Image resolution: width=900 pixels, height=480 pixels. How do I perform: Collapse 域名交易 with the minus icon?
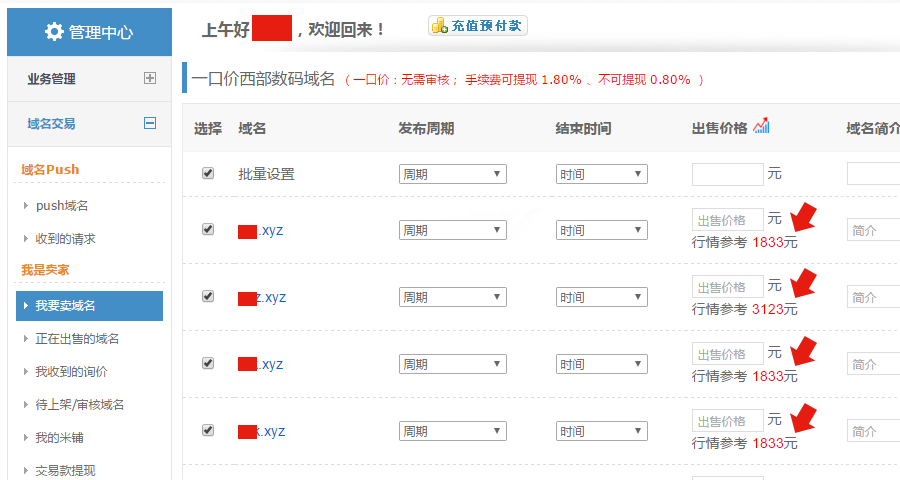[x=150, y=123]
